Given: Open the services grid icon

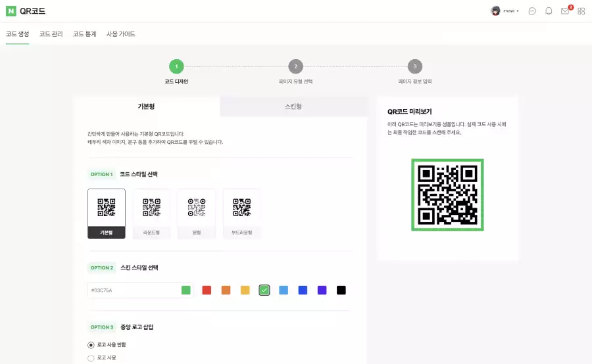Looking at the screenshot, I should pos(581,11).
